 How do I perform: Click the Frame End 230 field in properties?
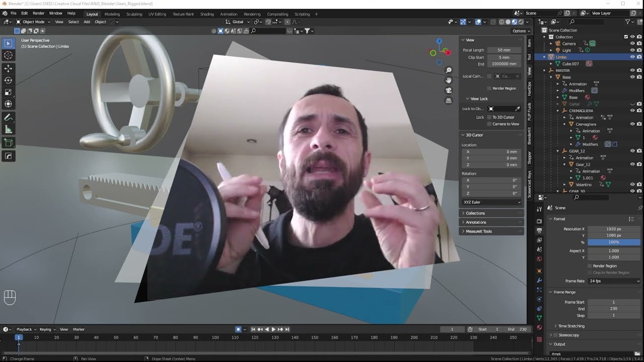click(x=613, y=309)
